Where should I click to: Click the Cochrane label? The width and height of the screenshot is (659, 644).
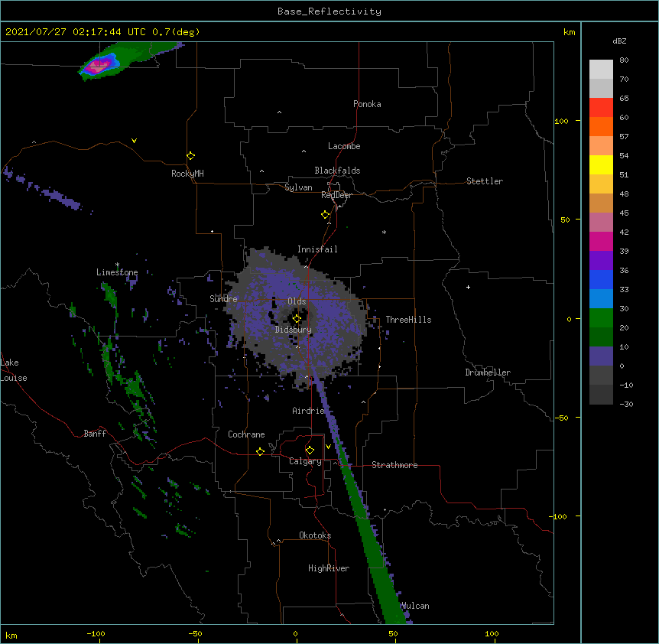(x=246, y=434)
